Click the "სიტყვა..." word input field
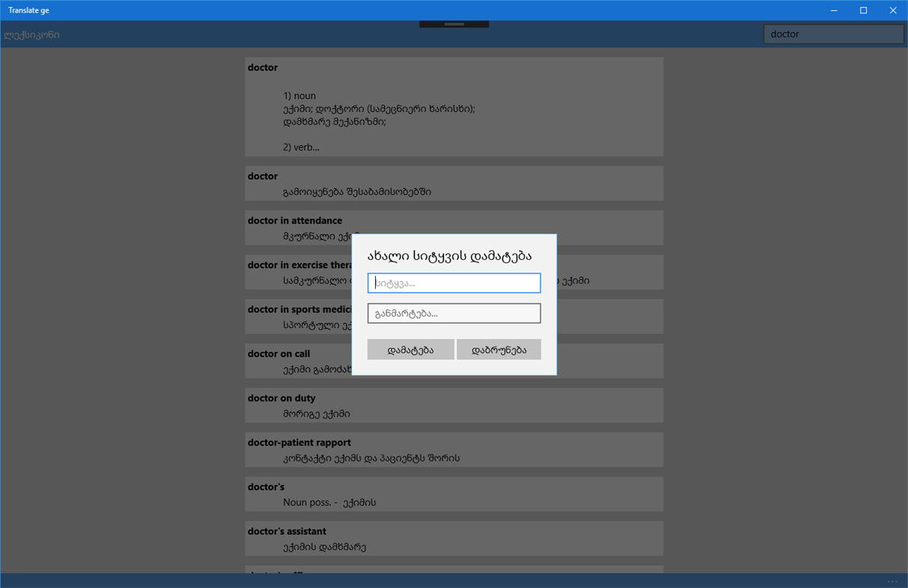Screen dimensions: 908x588 coord(454,282)
